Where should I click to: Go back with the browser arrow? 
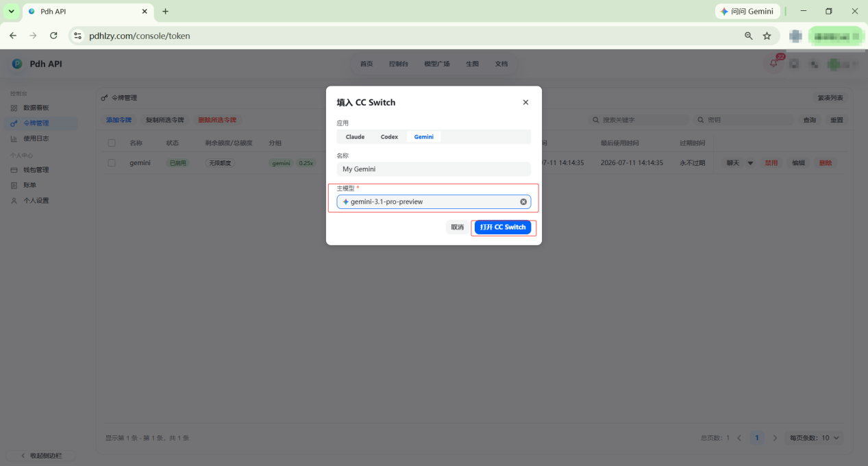pyautogui.click(x=13, y=36)
